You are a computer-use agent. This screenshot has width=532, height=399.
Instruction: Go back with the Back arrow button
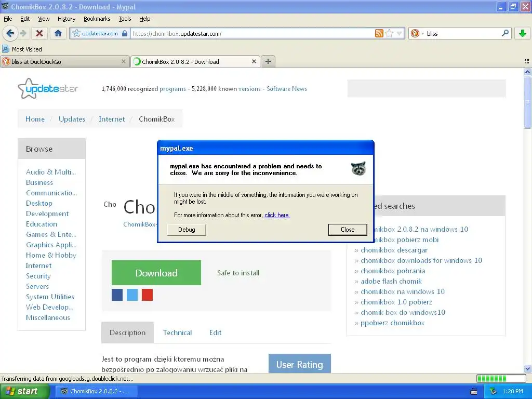(x=10, y=33)
